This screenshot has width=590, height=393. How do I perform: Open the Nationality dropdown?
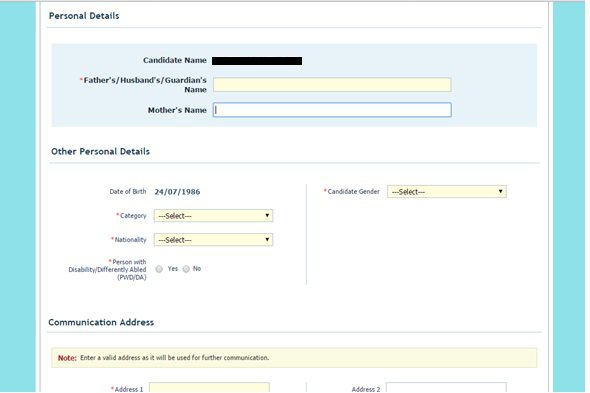pos(213,240)
